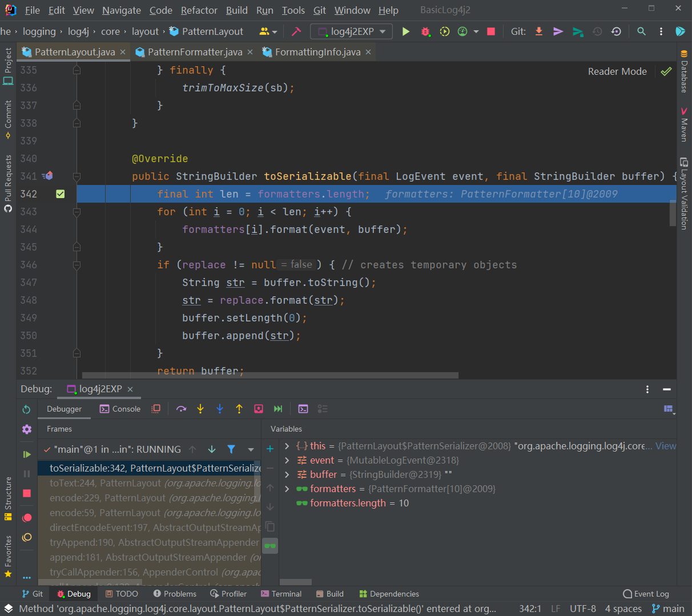Toggle the method breakpoint on line 341
Screen dimensions: 692x616
pyautogui.click(x=48, y=176)
